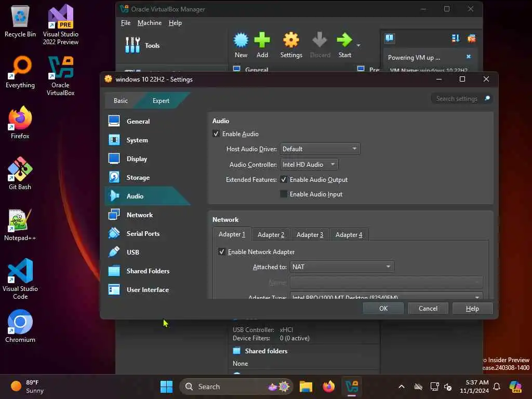Click OK button in Settings dialog
Image resolution: width=532 pixels, height=399 pixels.
[383, 308]
